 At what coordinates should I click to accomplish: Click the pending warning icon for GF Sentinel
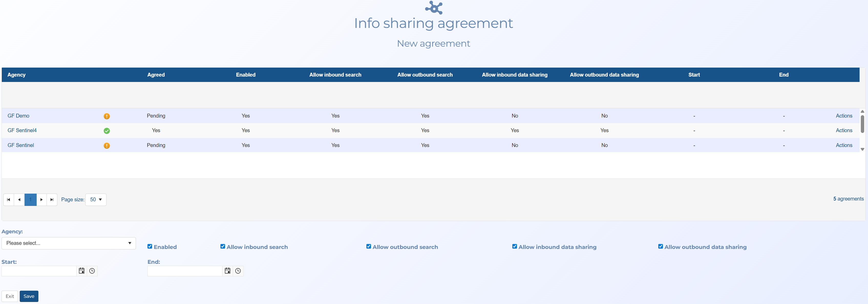click(107, 145)
